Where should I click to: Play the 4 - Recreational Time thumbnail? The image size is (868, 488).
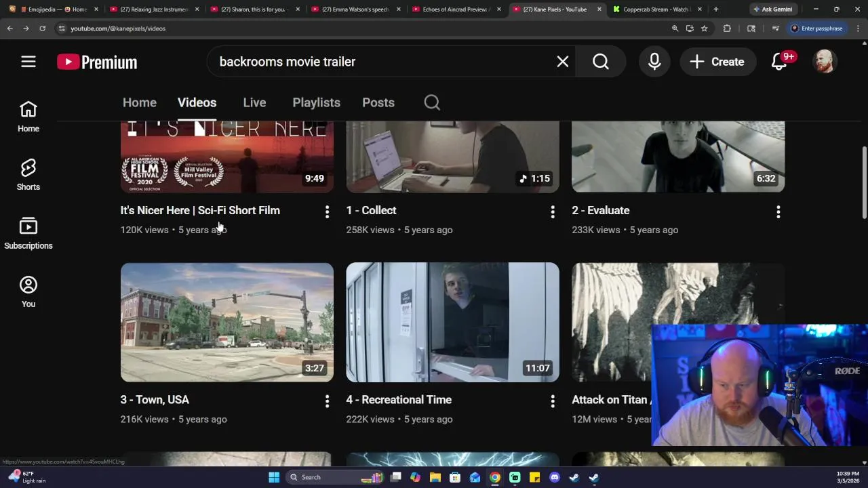coord(452,322)
